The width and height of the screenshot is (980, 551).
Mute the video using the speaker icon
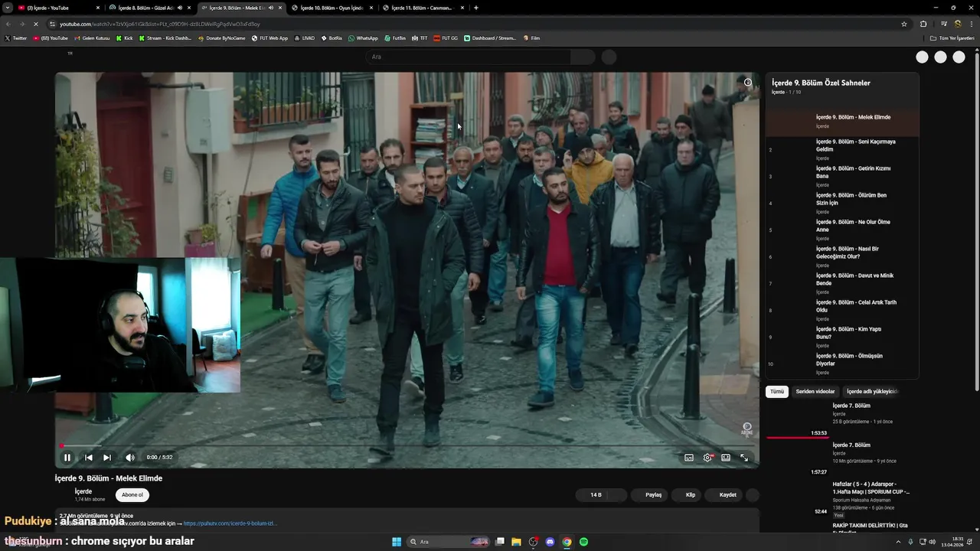[130, 458]
